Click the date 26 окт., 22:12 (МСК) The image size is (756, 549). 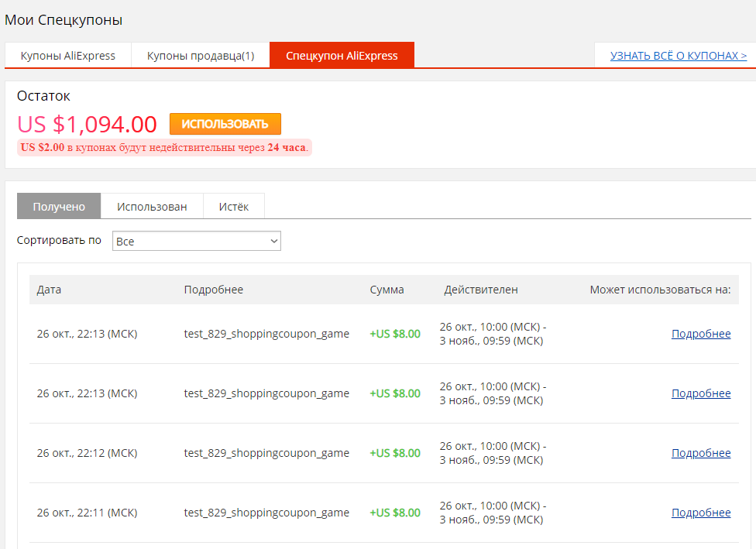(88, 453)
